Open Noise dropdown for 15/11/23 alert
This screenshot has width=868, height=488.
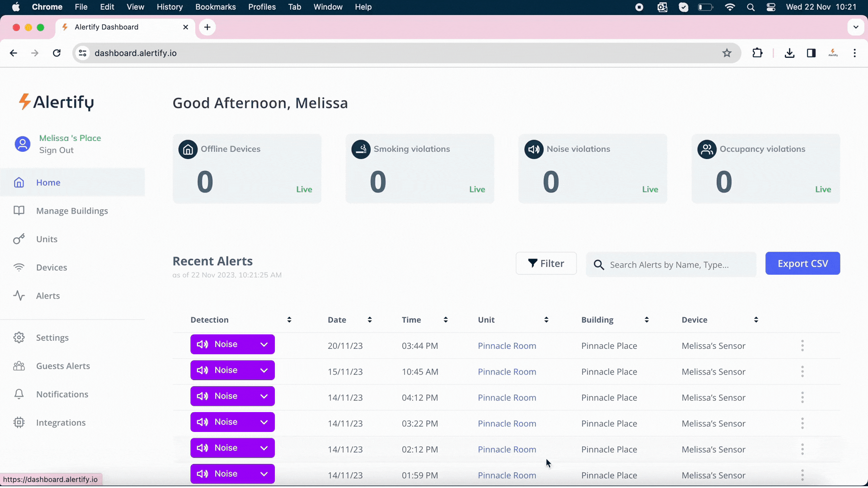point(264,371)
